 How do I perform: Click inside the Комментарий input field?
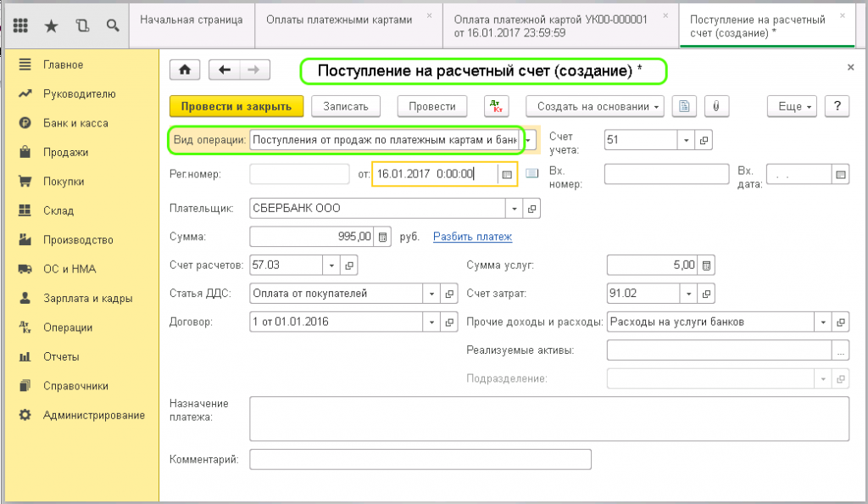[x=420, y=459]
